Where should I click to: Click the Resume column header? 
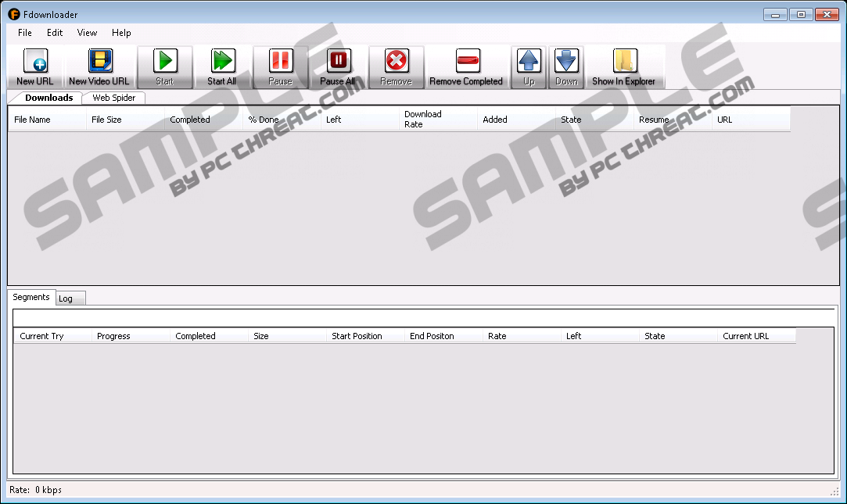tap(673, 120)
